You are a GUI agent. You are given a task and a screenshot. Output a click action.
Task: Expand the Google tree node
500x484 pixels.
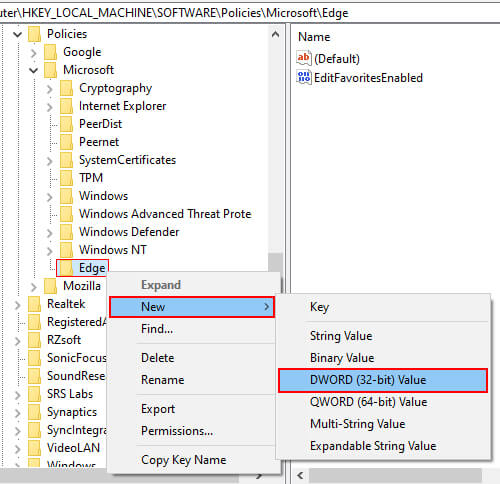point(33,52)
